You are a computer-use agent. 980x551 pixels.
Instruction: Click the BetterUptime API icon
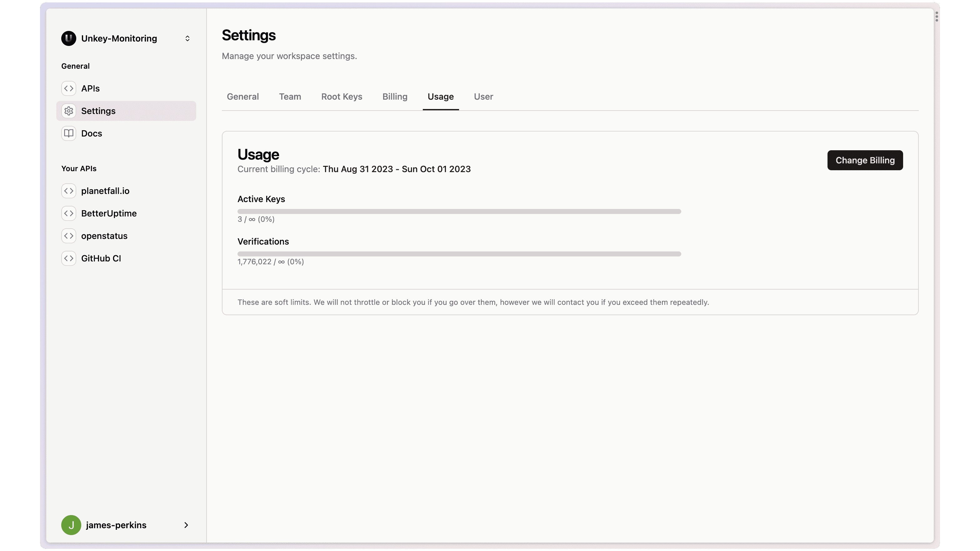pos(68,213)
